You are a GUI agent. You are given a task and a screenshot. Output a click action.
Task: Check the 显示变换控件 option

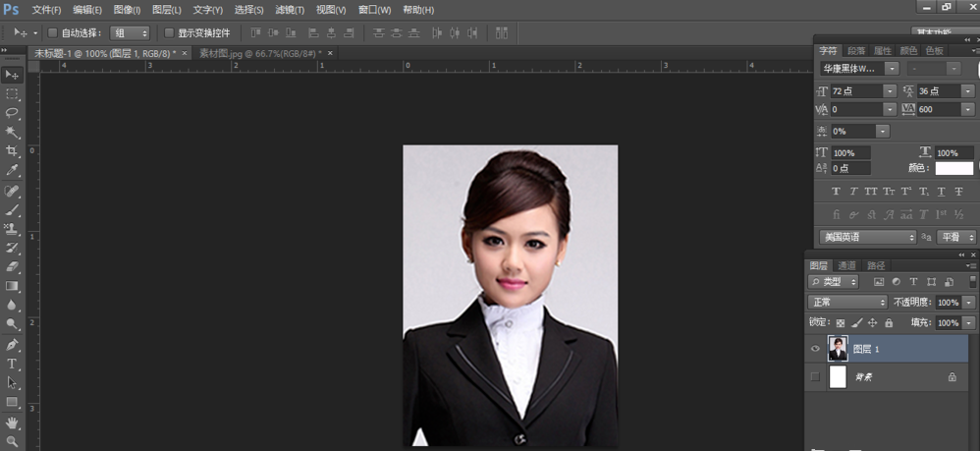click(x=169, y=33)
